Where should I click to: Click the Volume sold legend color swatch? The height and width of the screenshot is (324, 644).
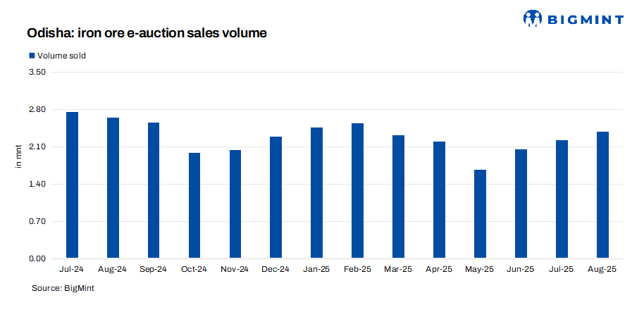pyautogui.click(x=31, y=56)
